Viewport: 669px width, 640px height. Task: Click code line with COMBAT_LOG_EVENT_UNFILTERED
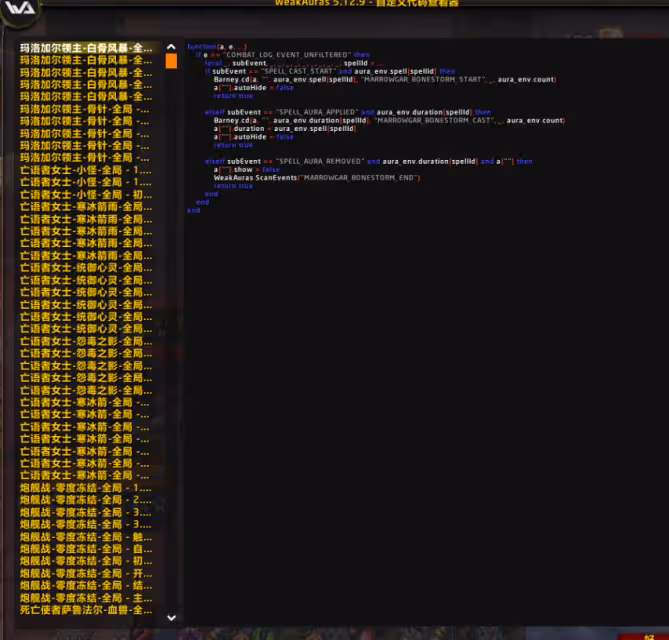(282, 55)
